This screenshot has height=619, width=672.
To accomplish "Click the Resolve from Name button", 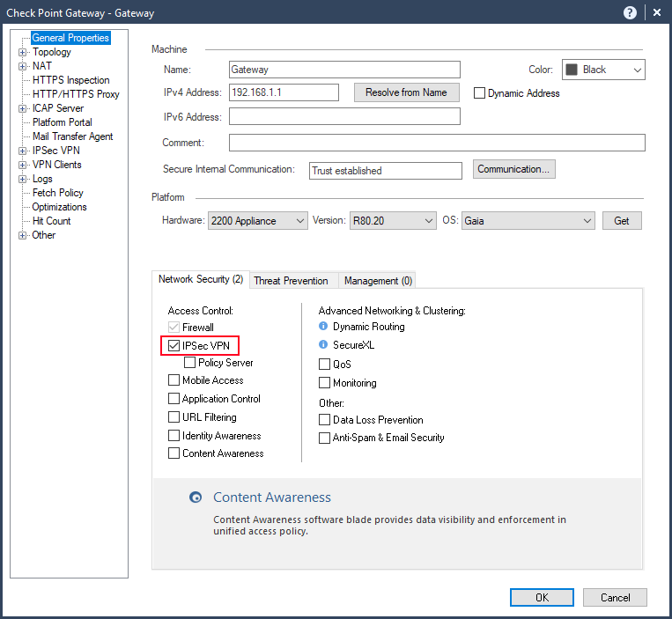I will 406,92.
